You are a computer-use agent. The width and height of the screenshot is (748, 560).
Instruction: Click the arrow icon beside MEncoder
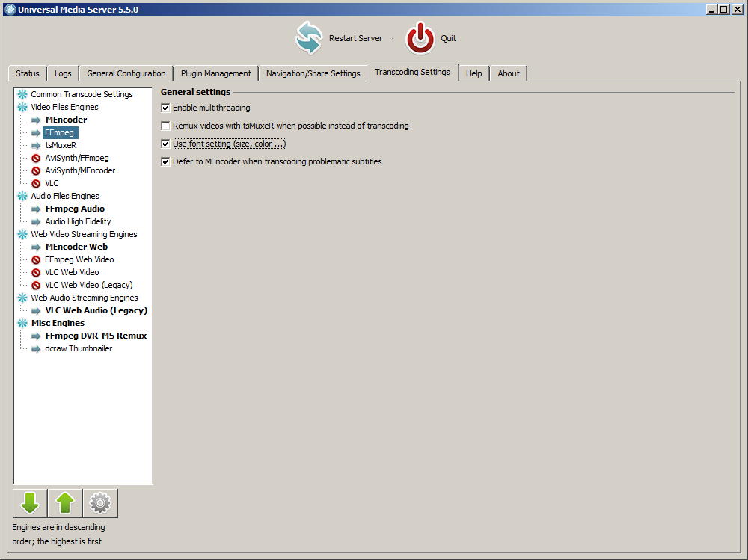36,120
